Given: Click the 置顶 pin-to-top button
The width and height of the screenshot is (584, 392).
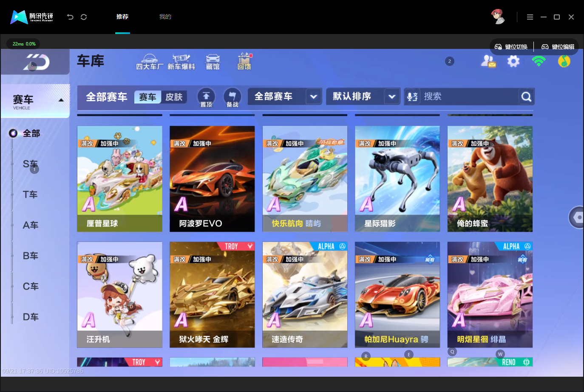Looking at the screenshot, I should (x=206, y=97).
